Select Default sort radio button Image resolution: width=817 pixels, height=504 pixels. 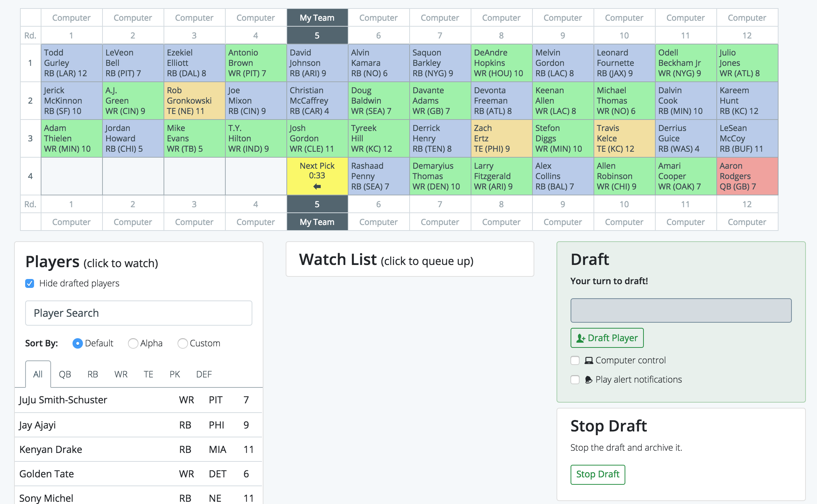77,343
